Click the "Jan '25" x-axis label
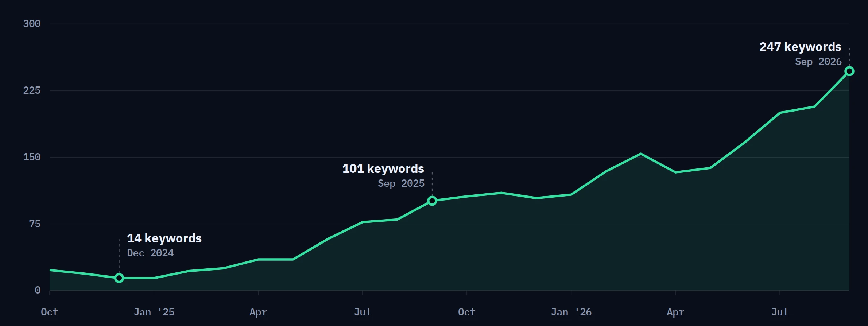Viewport: 868px width, 326px height. [x=154, y=312]
